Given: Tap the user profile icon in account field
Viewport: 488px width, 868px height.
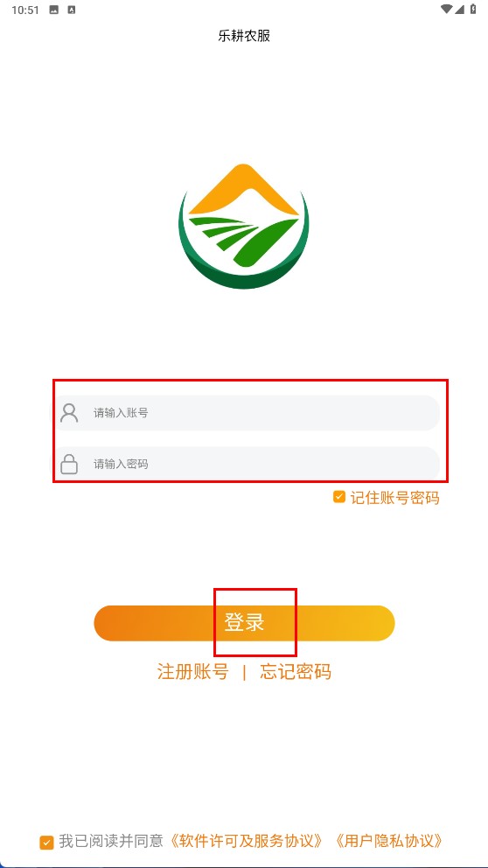Looking at the screenshot, I should pos(69,413).
